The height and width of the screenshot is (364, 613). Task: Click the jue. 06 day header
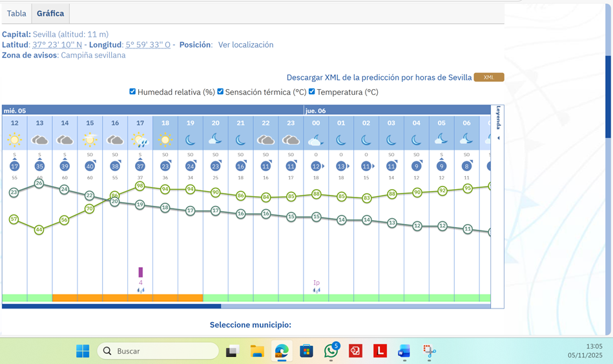point(315,110)
